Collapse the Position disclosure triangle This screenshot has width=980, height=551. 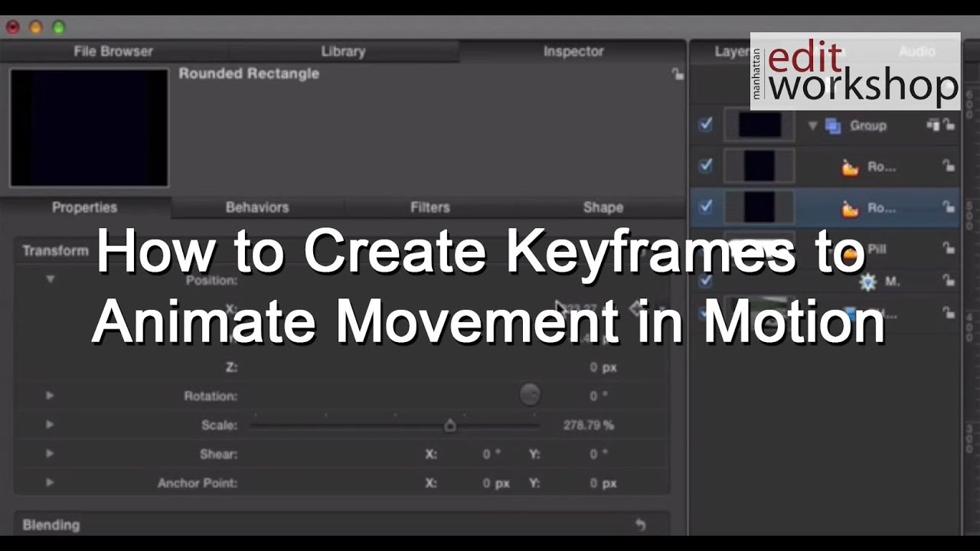[x=50, y=280]
